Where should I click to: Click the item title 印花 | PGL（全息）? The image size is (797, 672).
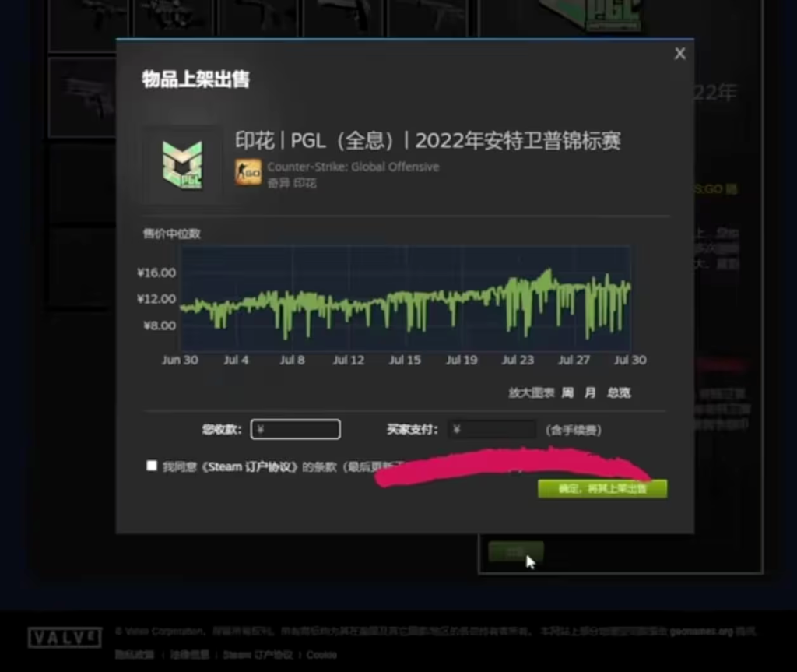[427, 140]
